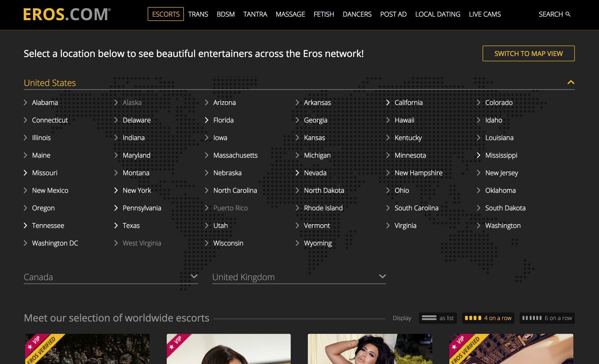Click the chevron icon next to Colorado

pos(478,103)
